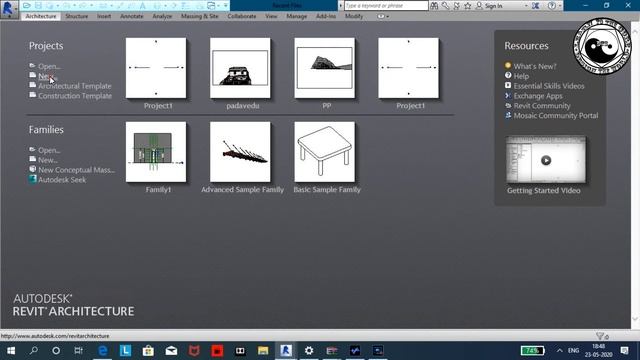
Task: Click the Save icon in Quick Access toolbar
Action: tap(38, 6)
